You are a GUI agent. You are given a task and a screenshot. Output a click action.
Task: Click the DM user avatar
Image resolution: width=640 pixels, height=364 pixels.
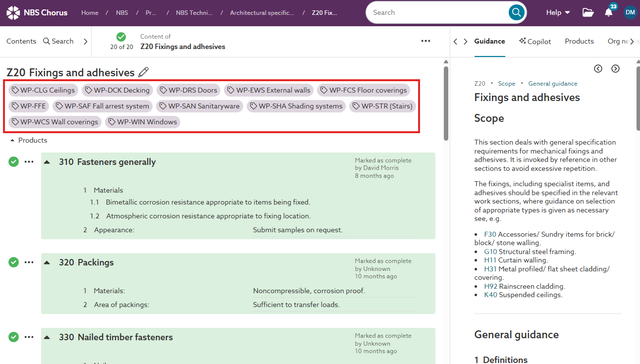coord(630,12)
